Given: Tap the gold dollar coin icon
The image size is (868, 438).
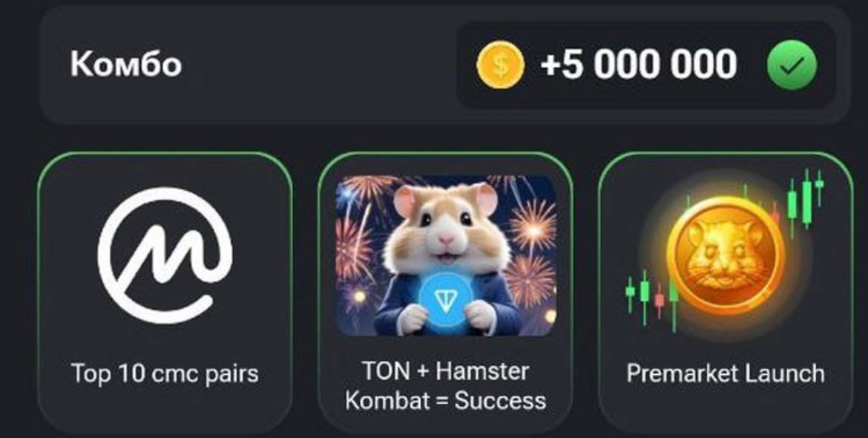Looking at the screenshot, I should pos(501,65).
